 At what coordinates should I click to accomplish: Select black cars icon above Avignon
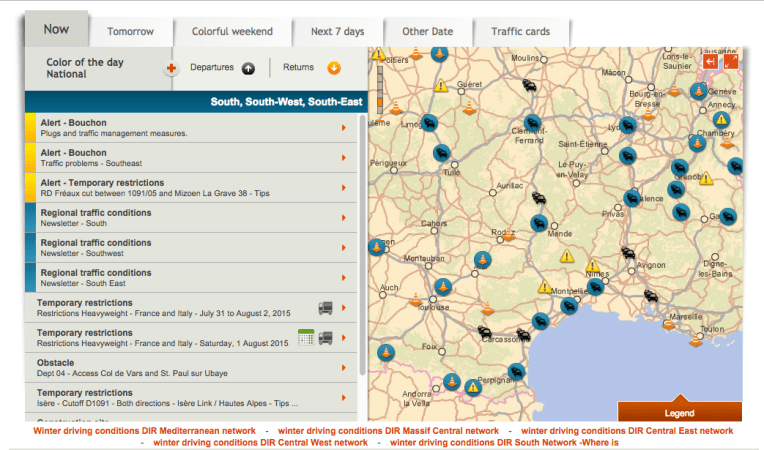pyautogui.click(x=628, y=253)
